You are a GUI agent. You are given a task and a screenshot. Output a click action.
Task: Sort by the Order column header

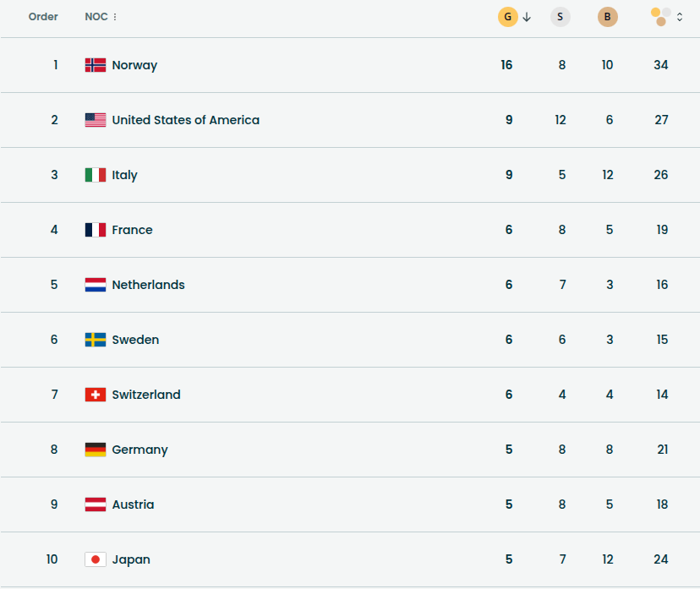pos(43,17)
